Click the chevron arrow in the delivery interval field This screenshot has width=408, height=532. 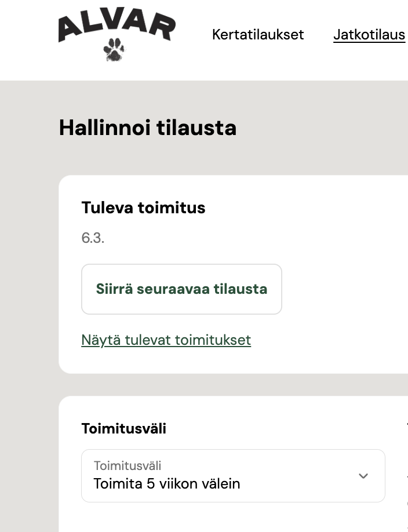(363, 476)
